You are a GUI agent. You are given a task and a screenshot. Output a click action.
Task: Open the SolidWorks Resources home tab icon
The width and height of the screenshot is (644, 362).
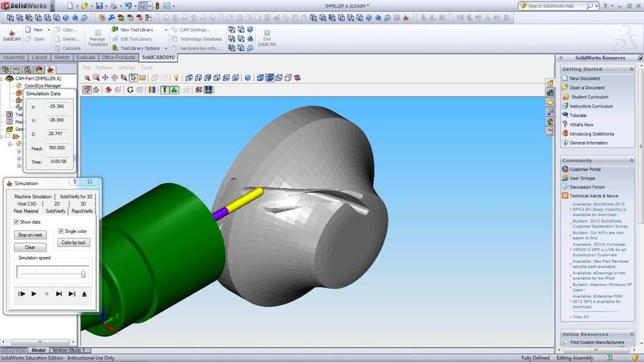(x=550, y=83)
